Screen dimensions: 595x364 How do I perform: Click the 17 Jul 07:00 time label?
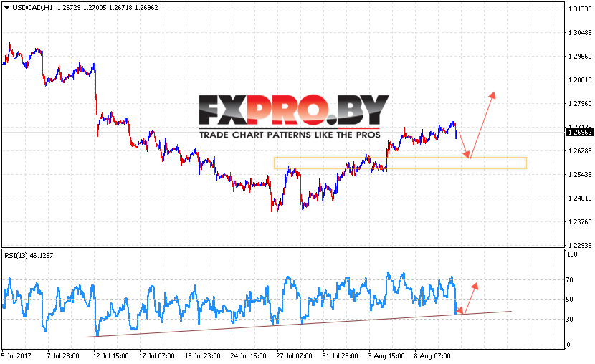(157, 355)
